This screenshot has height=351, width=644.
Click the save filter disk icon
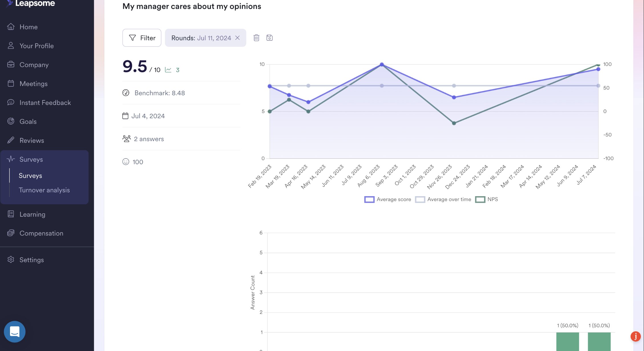click(269, 38)
